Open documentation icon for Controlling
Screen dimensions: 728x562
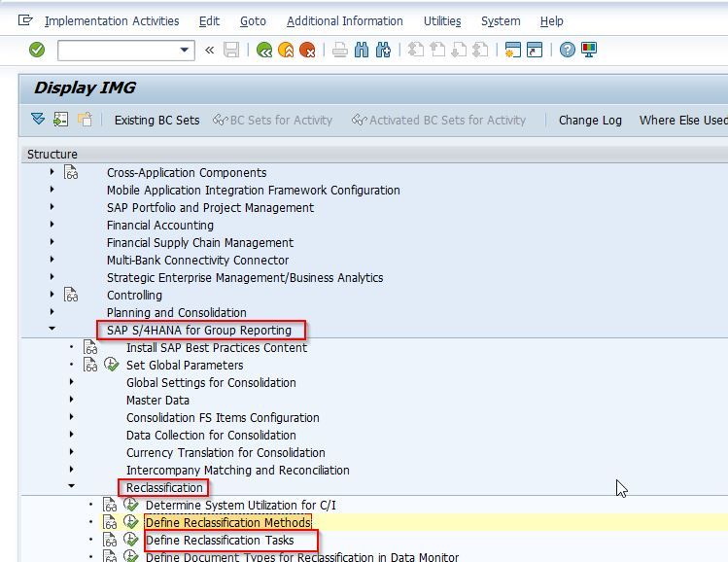click(71, 295)
